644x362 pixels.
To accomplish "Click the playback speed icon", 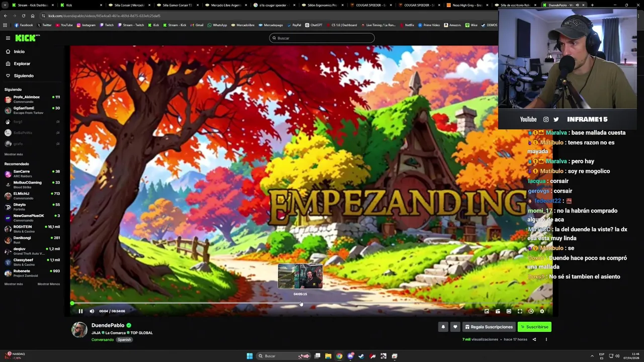I will (531, 311).
